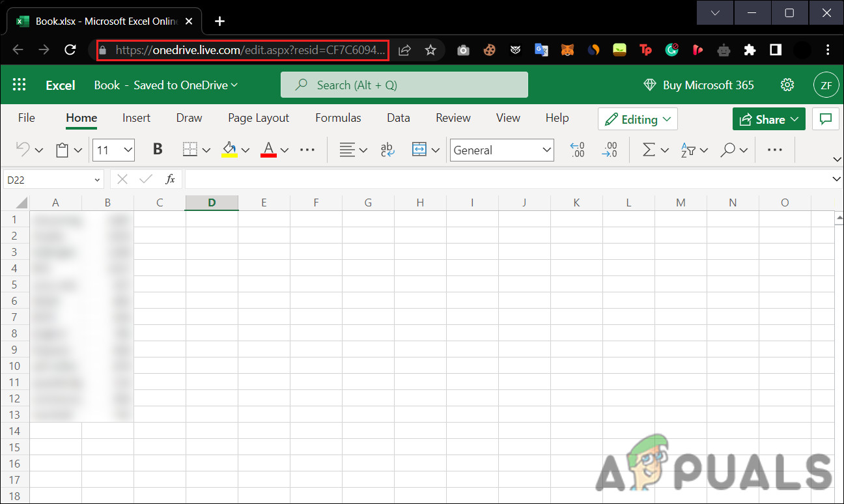
Task: Open the Insert menu
Action: 136,118
